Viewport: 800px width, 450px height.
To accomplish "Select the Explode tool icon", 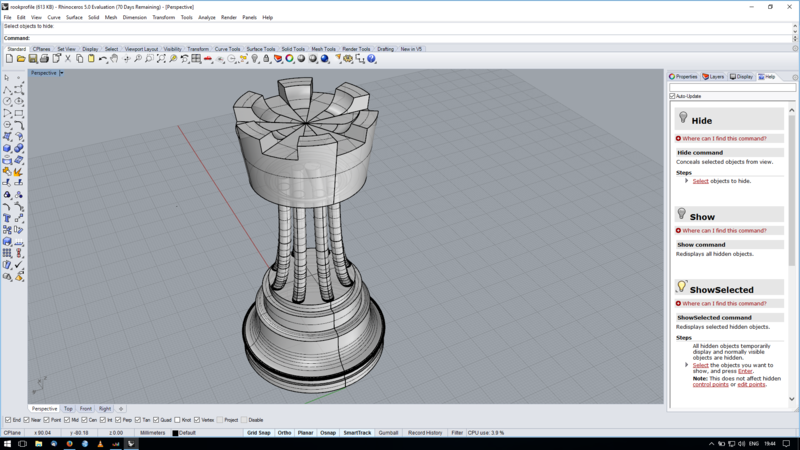I will coord(19,171).
